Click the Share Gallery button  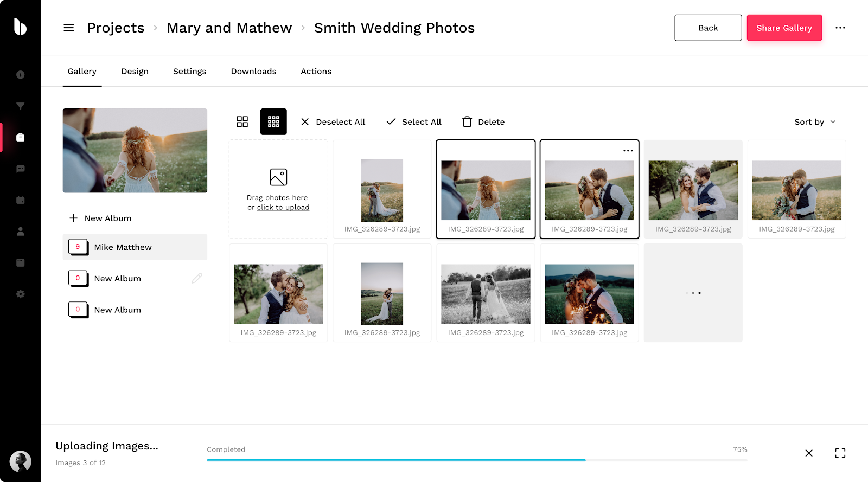tap(784, 28)
